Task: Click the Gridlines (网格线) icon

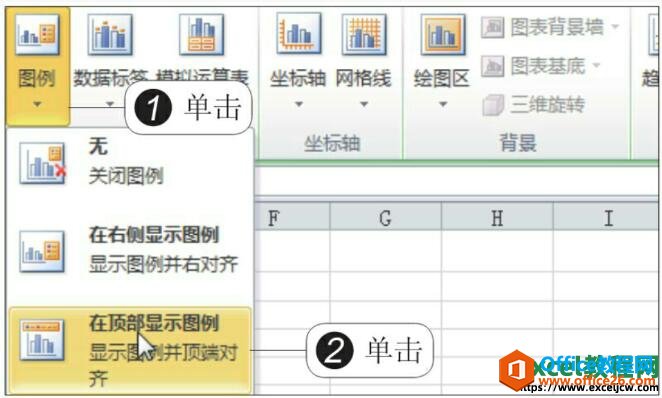Action: (364, 35)
